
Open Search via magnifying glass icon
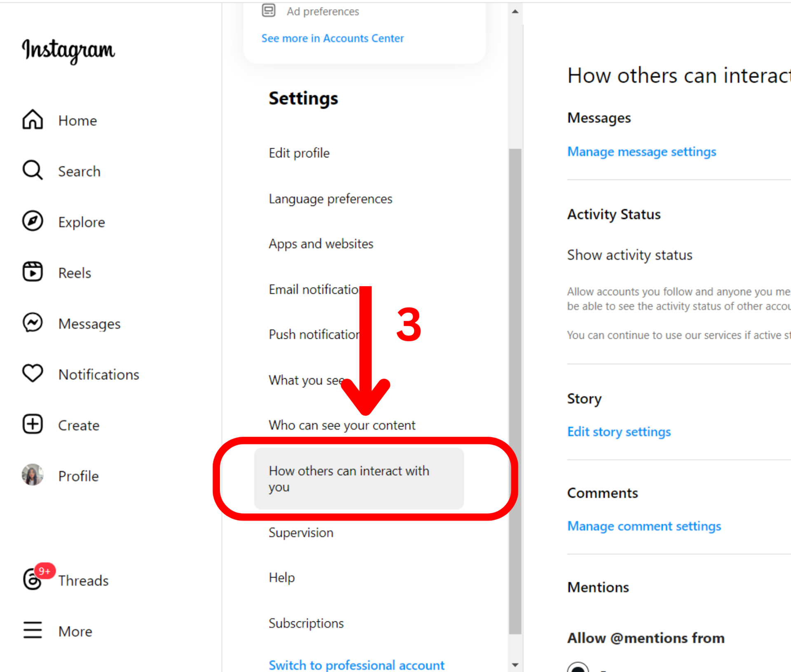[33, 170]
